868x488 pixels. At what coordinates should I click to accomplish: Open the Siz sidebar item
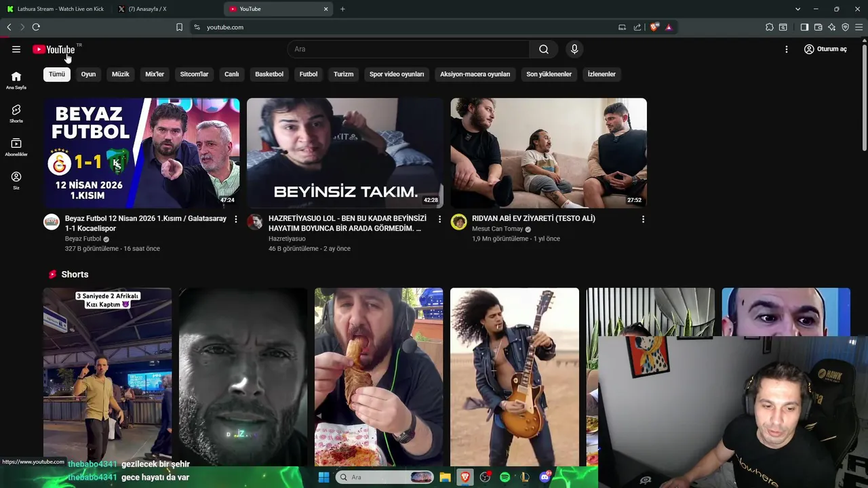pos(16,180)
